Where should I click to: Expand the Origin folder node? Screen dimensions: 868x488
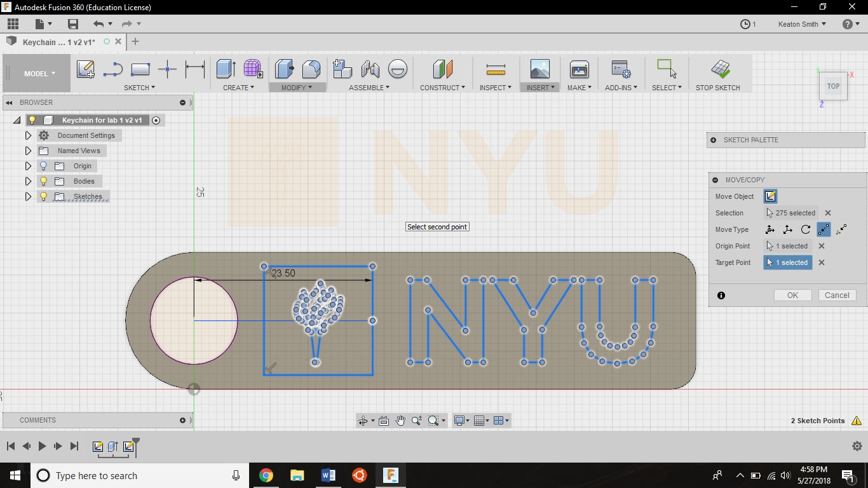point(28,166)
